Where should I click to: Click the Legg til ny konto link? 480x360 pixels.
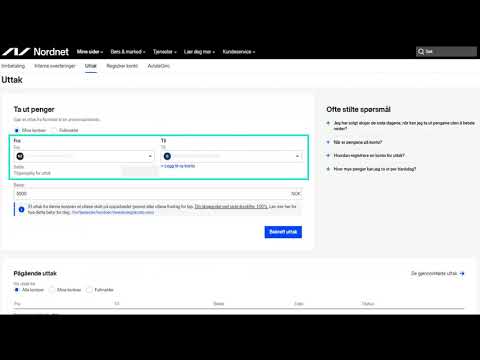click(x=178, y=166)
